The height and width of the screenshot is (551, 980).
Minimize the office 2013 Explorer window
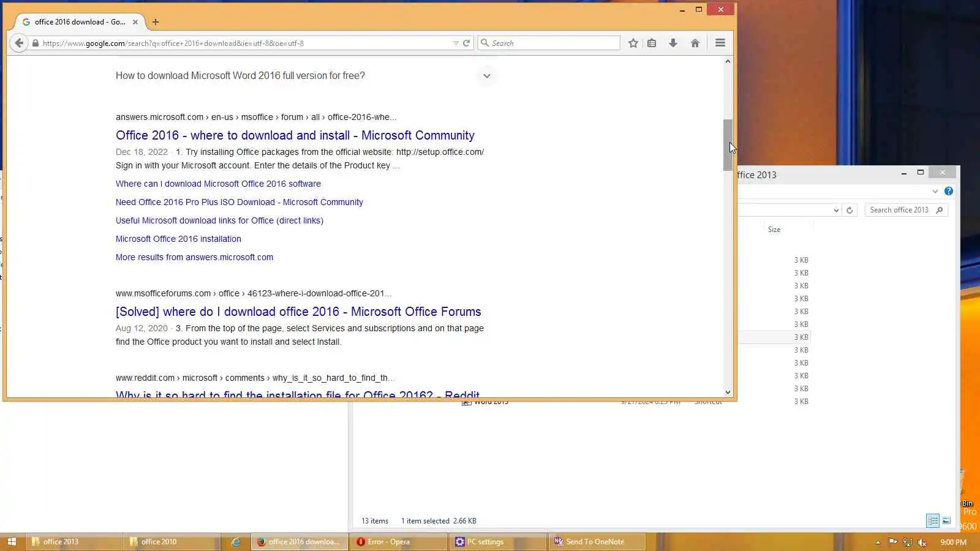pyautogui.click(x=904, y=173)
